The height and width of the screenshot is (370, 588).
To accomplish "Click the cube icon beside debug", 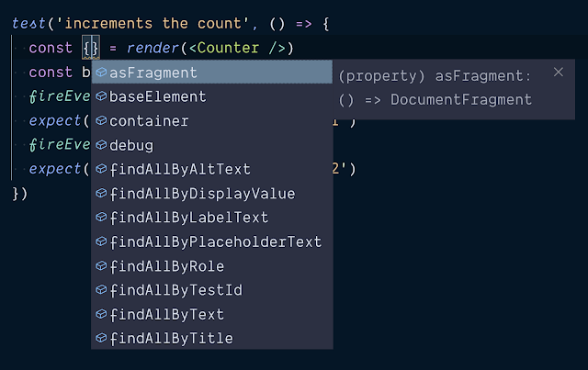I will (x=101, y=145).
